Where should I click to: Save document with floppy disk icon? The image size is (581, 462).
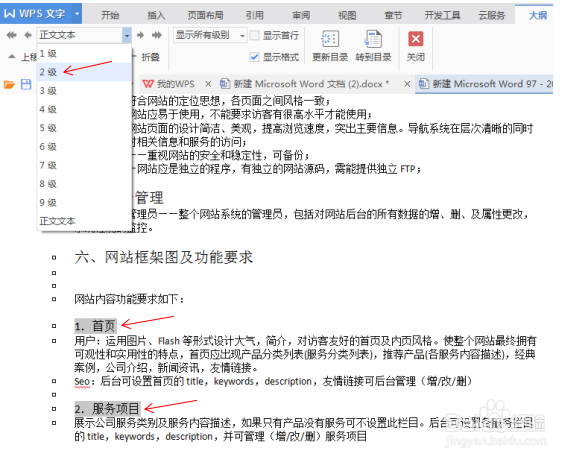coord(26,84)
